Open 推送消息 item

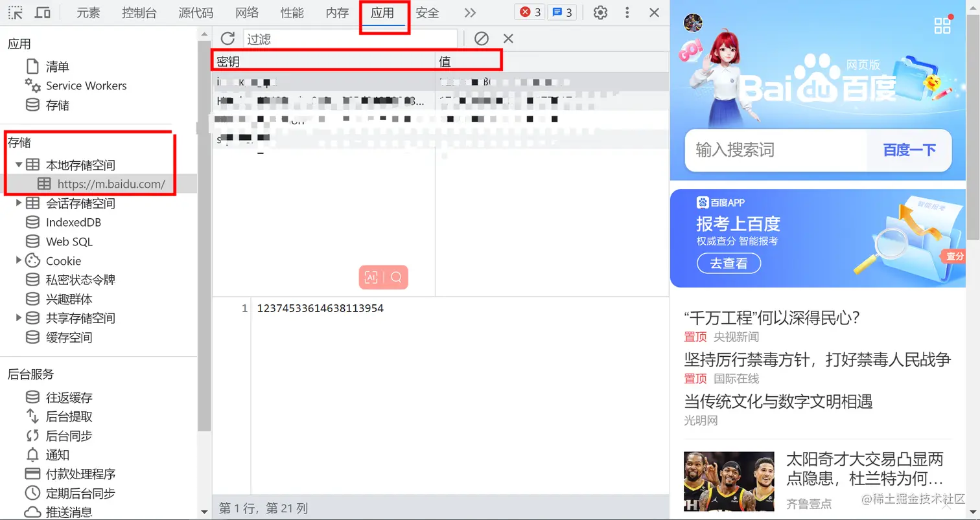(x=69, y=512)
